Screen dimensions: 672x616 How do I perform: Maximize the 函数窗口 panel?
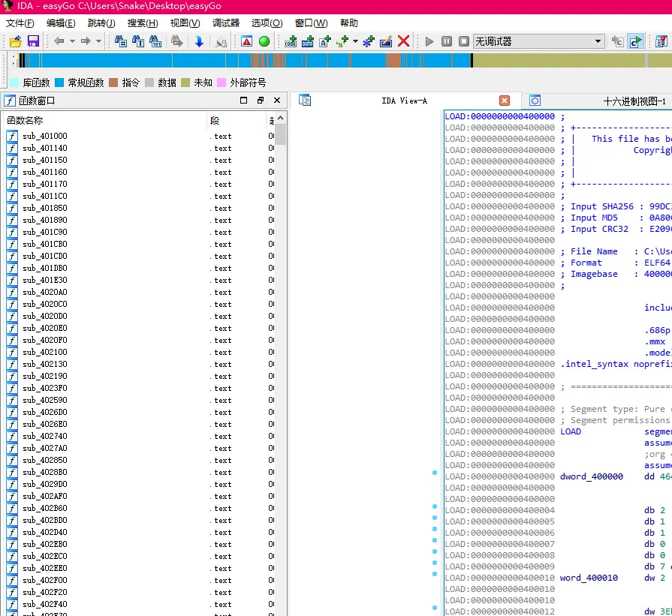pos(243,101)
